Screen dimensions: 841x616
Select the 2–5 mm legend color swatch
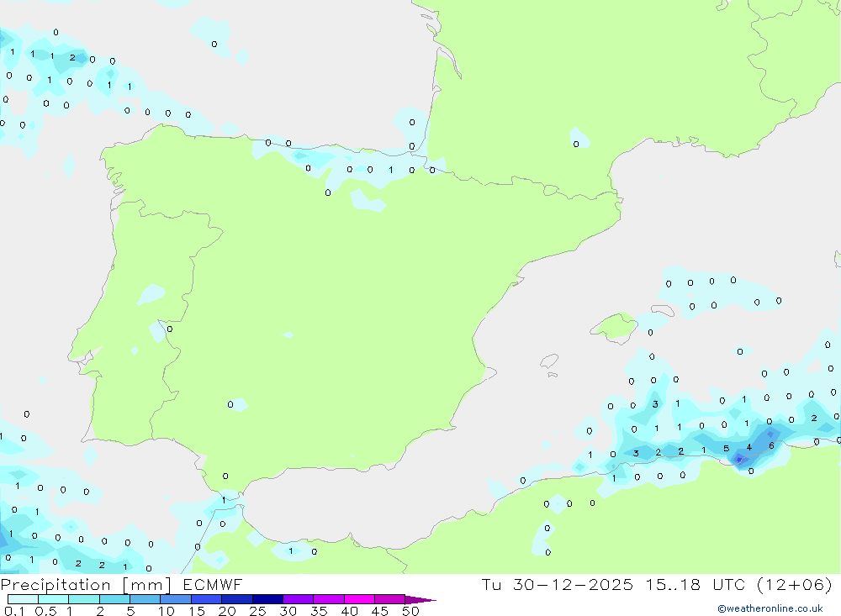[x=114, y=599]
